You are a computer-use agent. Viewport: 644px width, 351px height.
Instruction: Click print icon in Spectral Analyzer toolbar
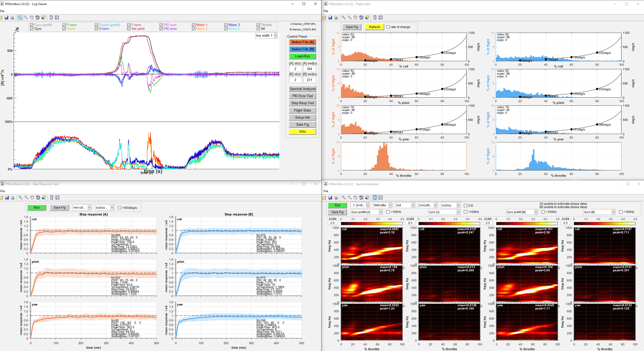coord(336,198)
